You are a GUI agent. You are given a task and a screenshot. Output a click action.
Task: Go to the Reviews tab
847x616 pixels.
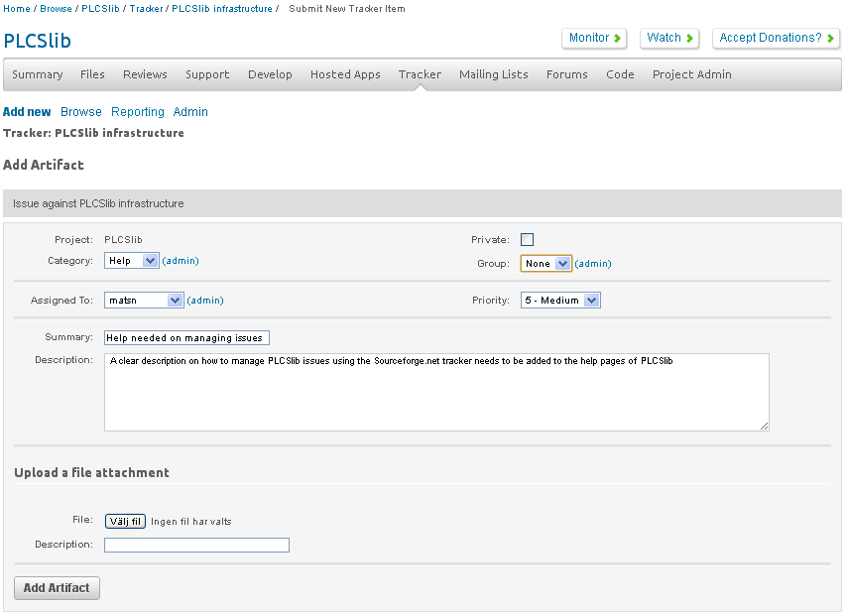145,74
